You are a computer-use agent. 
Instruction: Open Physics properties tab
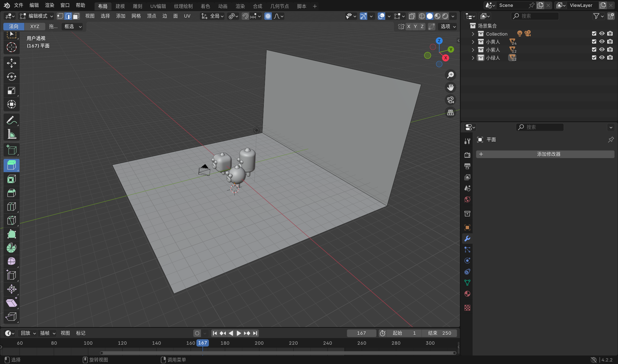click(x=467, y=261)
